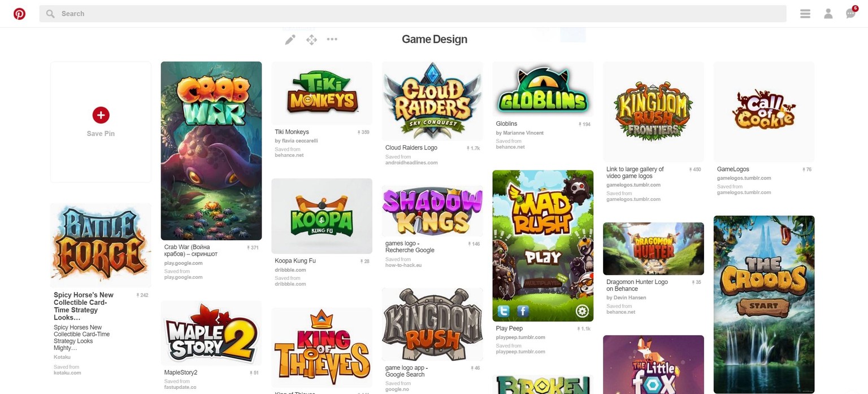This screenshot has width=868, height=394.
Task: Open the fastupdate.co source link
Action: click(180, 387)
